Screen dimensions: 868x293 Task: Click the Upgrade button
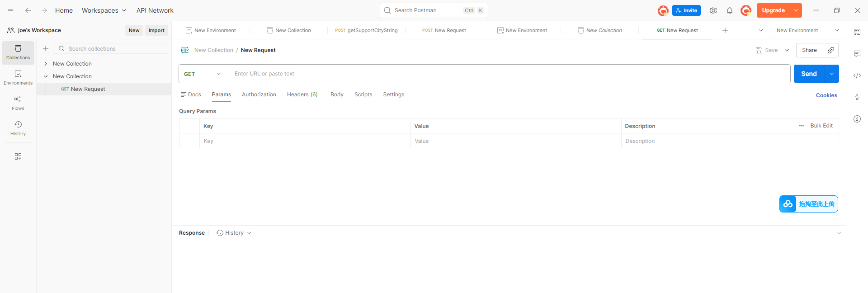pyautogui.click(x=774, y=10)
